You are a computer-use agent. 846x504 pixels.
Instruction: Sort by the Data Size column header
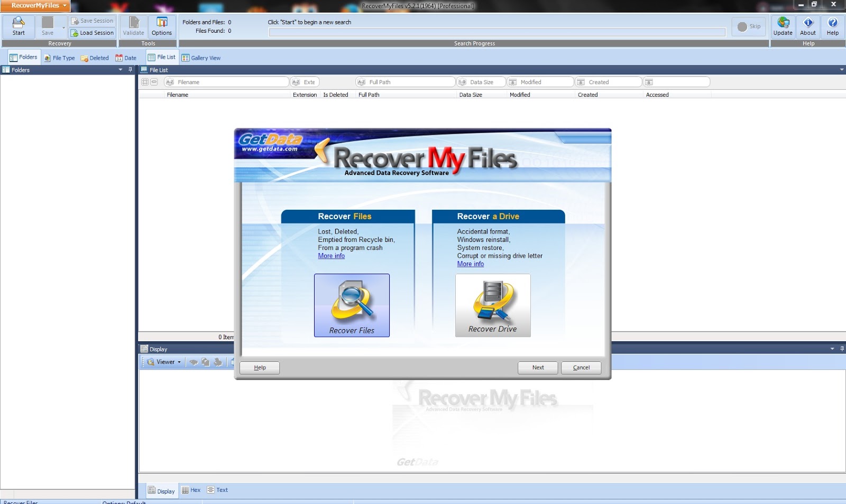click(x=471, y=95)
